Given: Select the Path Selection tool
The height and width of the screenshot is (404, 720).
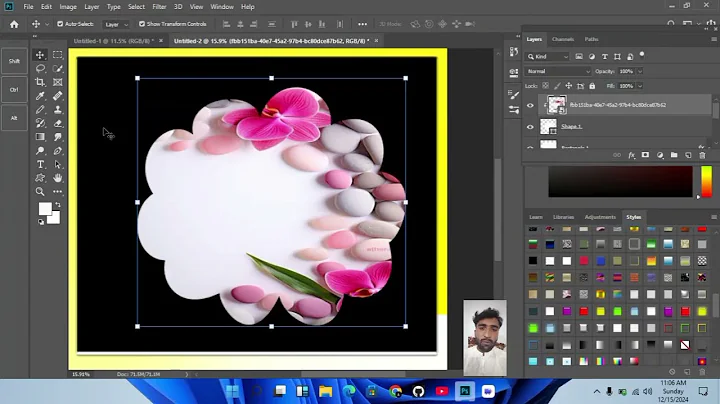Looking at the screenshot, I should pyautogui.click(x=57, y=164).
